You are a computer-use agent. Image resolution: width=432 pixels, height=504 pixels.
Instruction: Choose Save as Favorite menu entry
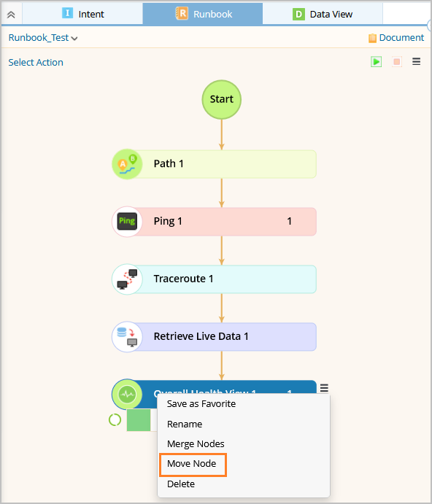pyautogui.click(x=201, y=404)
